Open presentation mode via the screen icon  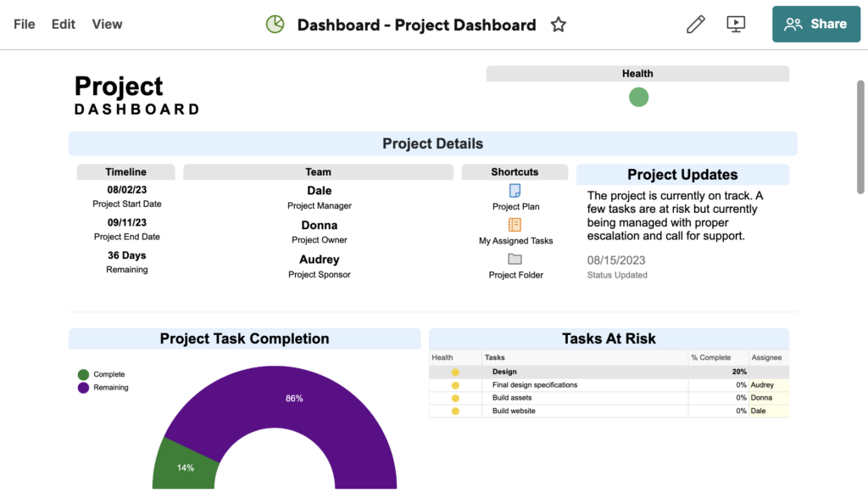click(736, 25)
